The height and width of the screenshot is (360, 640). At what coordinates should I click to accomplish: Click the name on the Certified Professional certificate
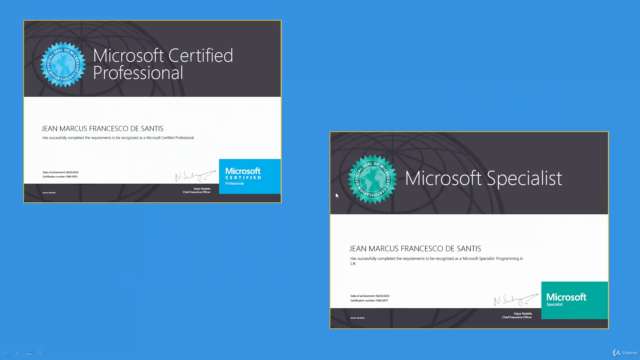pos(102,129)
